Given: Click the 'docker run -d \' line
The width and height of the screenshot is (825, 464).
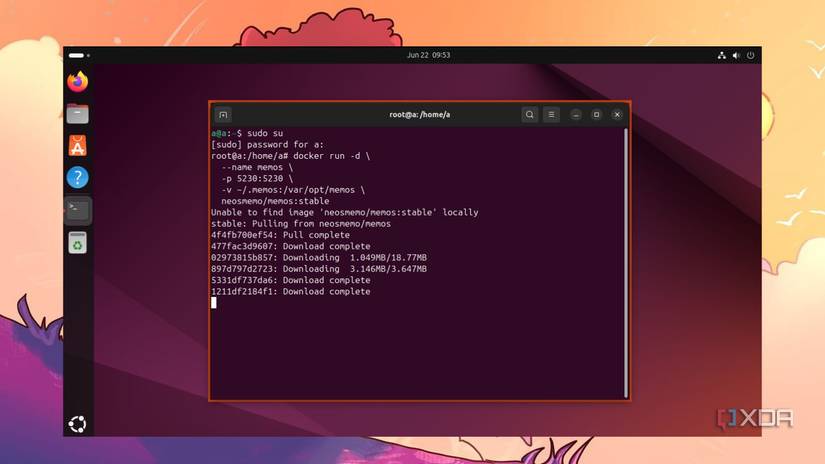Looking at the screenshot, I should coord(290,156).
